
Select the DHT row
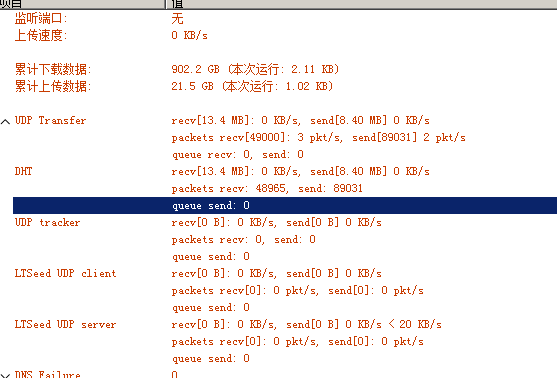coord(285,171)
